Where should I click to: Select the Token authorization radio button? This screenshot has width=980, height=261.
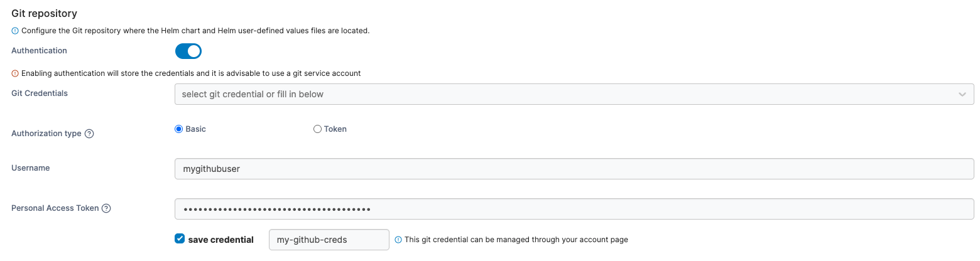coord(317,129)
